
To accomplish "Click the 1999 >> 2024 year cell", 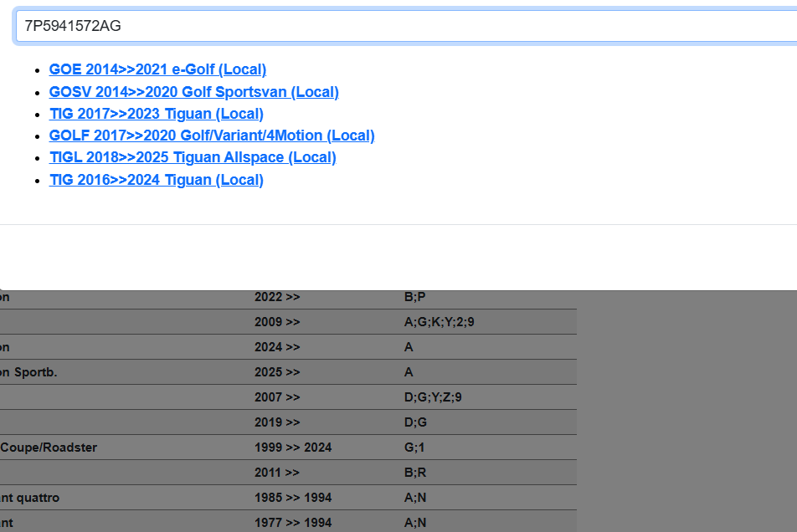I will [x=293, y=448].
